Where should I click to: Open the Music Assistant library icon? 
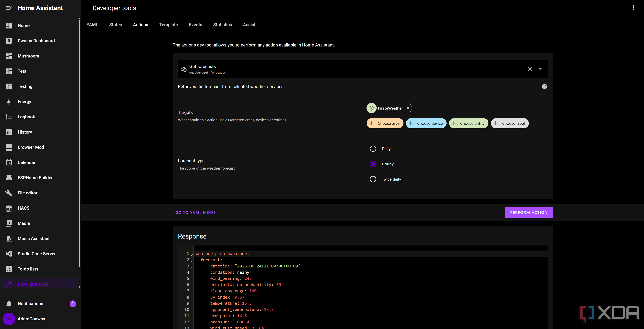tap(9, 239)
